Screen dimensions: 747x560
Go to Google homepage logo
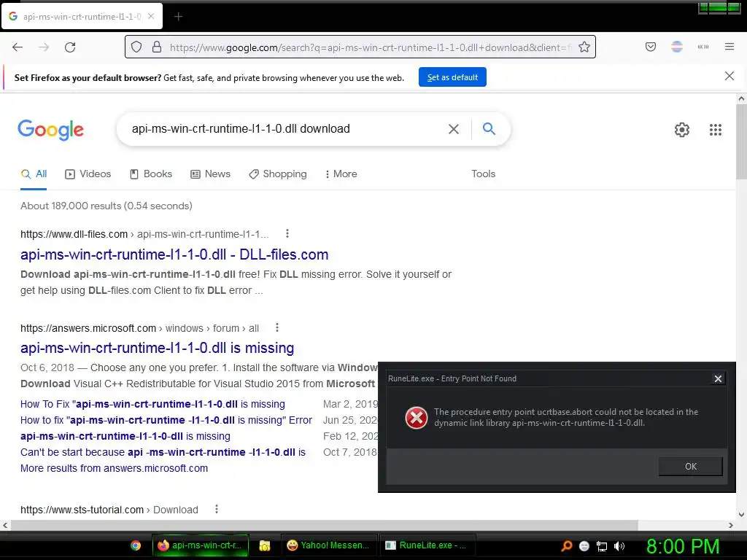(51, 130)
